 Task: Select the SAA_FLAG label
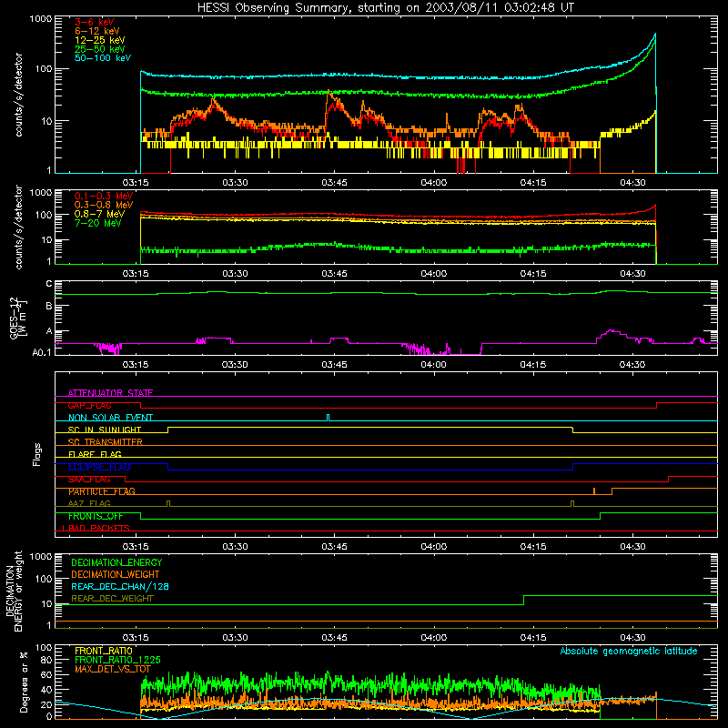click(x=89, y=479)
